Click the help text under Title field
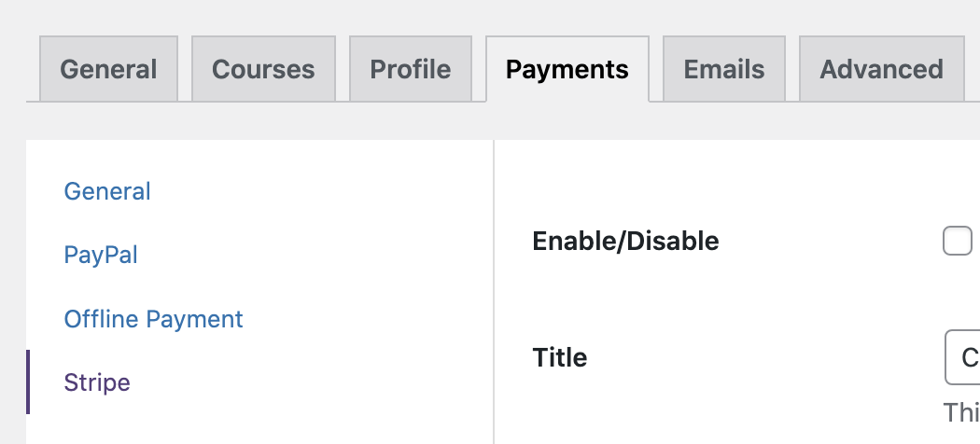This screenshot has width=980, height=444. click(x=961, y=412)
